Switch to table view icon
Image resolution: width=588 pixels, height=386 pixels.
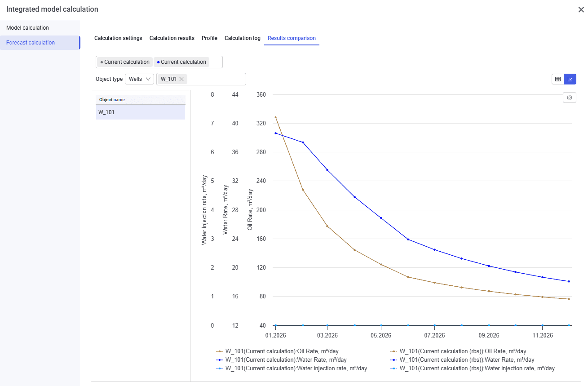point(558,79)
